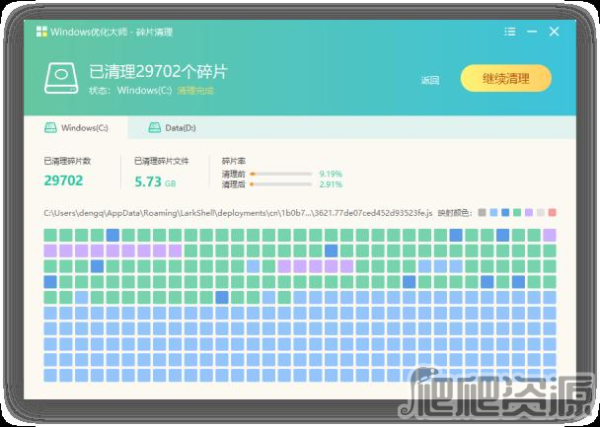The image size is (600, 427).
Task: Close the 碎片清理 window
Action: click(x=554, y=31)
